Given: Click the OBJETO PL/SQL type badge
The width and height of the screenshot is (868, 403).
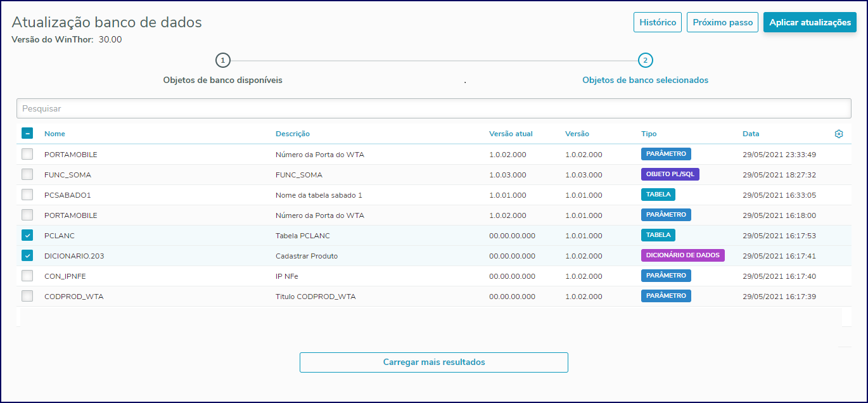Looking at the screenshot, I should [x=670, y=174].
